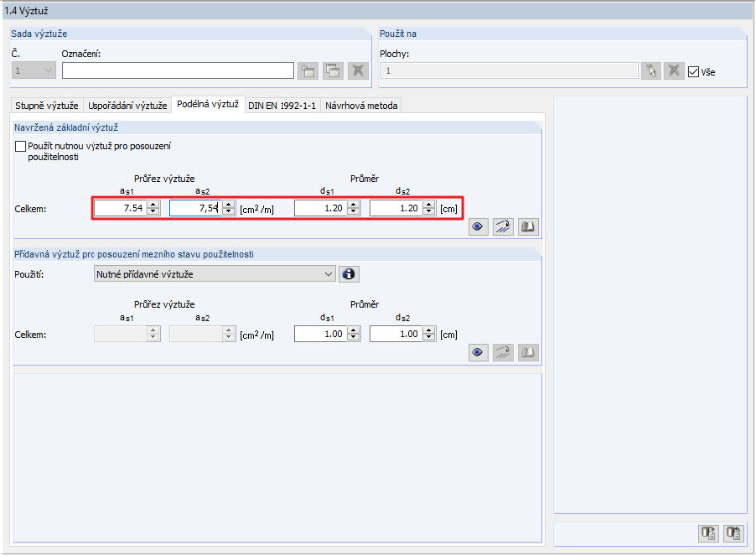This screenshot has width=756, height=556.
Task: Click the spinner arrows of additional ds1 field
Action: [353, 333]
